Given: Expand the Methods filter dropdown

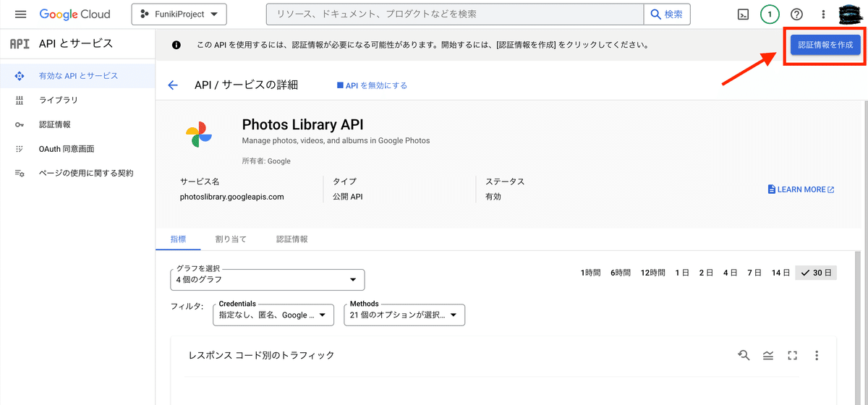Looking at the screenshot, I should (x=404, y=315).
